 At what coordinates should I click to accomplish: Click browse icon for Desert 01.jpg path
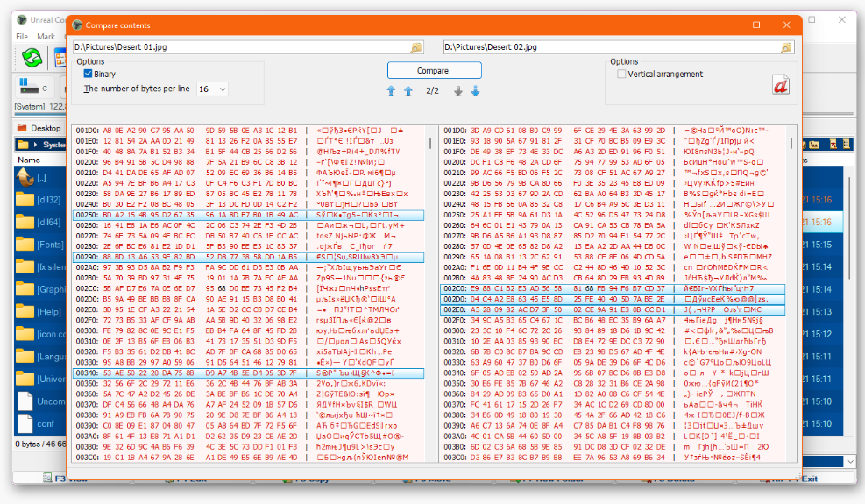(x=416, y=47)
